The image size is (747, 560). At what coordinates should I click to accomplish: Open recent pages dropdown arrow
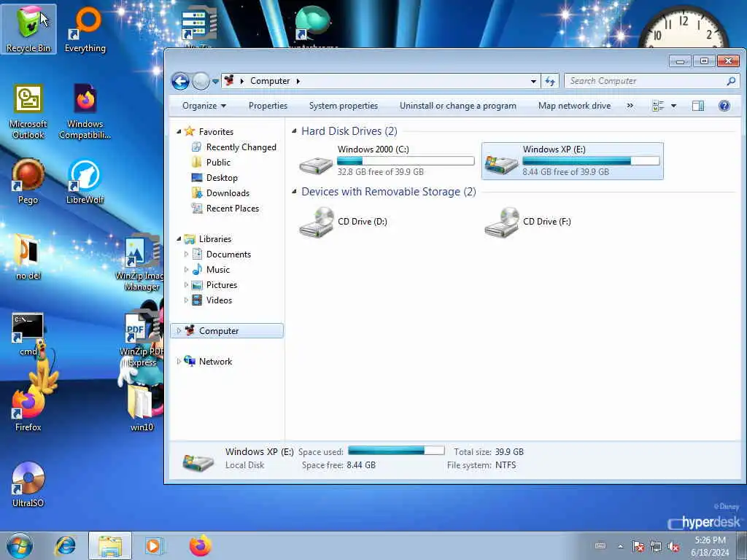pyautogui.click(x=215, y=82)
